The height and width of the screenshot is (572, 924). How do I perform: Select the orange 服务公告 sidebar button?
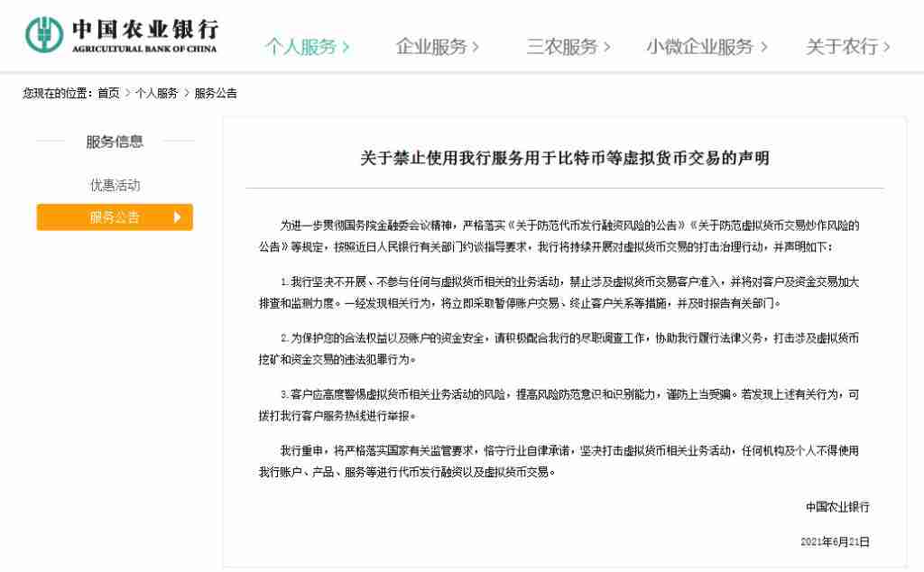[x=115, y=217]
